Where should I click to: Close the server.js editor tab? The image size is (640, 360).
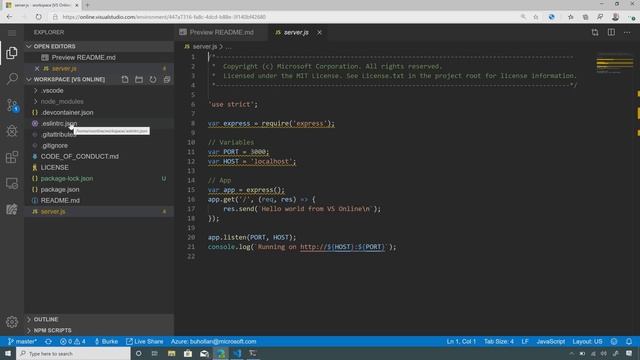[319, 32]
